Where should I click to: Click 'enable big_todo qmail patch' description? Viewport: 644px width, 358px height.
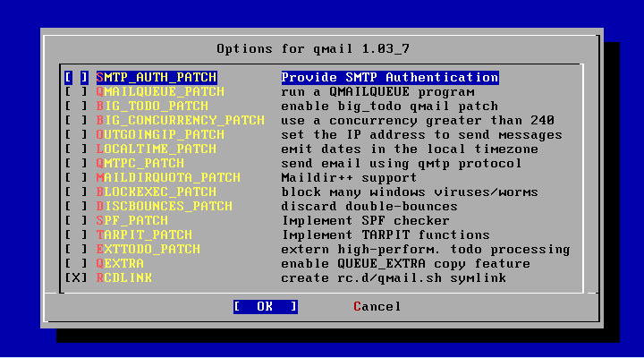[x=390, y=106]
